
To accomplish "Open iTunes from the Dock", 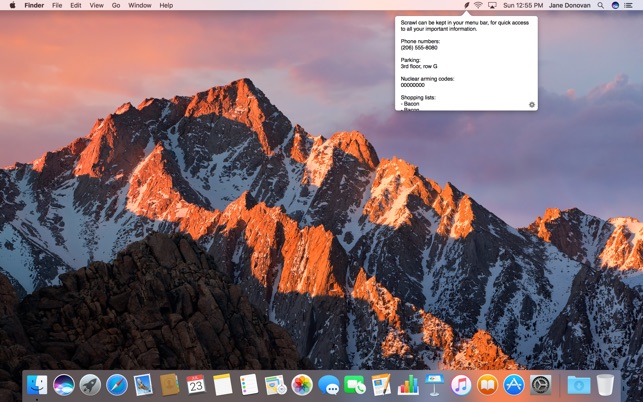I will pos(461,385).
